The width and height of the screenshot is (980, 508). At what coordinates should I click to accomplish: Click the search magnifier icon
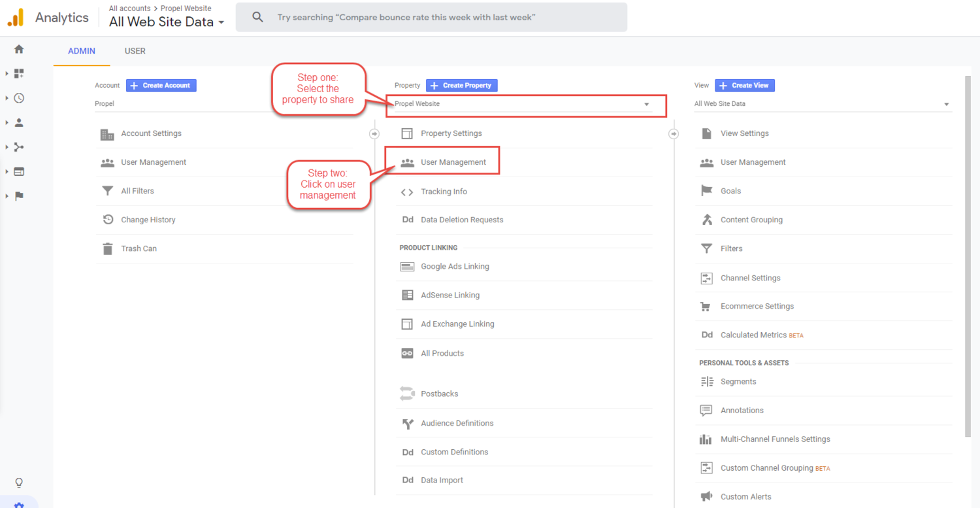click(x=257, y=17)
